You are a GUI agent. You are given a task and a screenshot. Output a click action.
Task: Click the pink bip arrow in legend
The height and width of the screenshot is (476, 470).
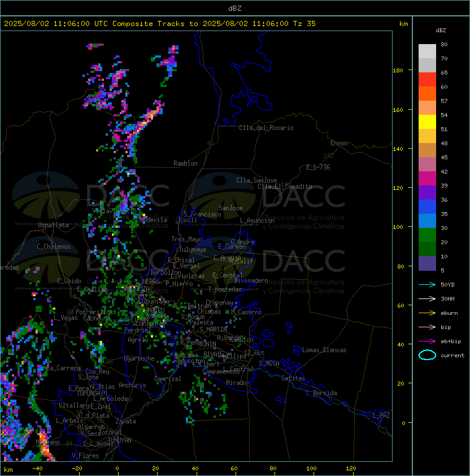427,327
